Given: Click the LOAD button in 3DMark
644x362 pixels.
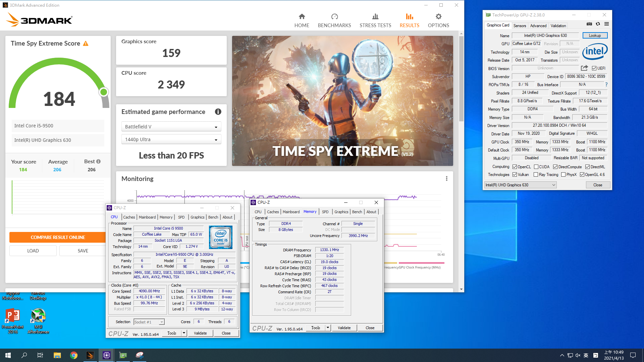Looking at the screenshot, I should (33, 251).
